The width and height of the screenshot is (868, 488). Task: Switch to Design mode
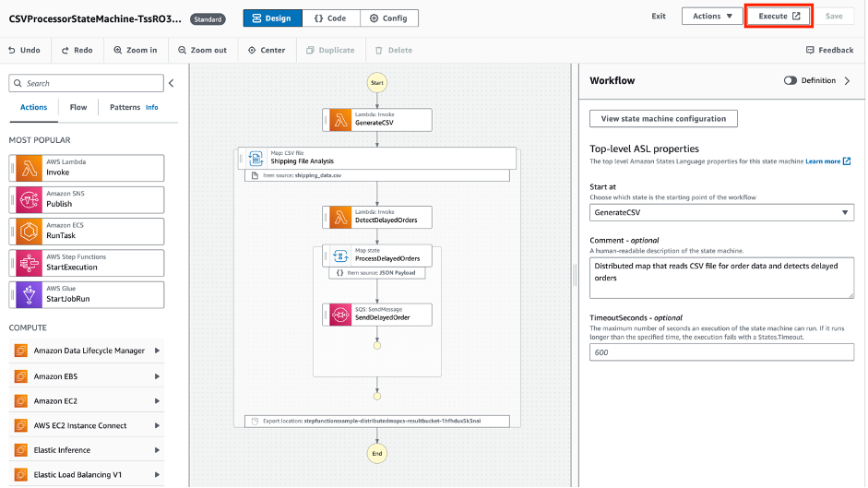click(272, 18)
